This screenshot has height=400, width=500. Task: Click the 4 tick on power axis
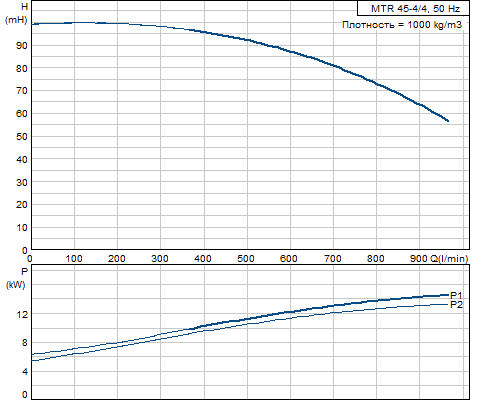click(25, 371)
